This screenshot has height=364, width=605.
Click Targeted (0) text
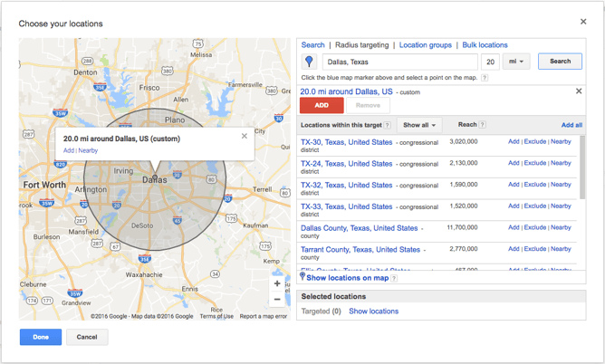tap(321, 311)
